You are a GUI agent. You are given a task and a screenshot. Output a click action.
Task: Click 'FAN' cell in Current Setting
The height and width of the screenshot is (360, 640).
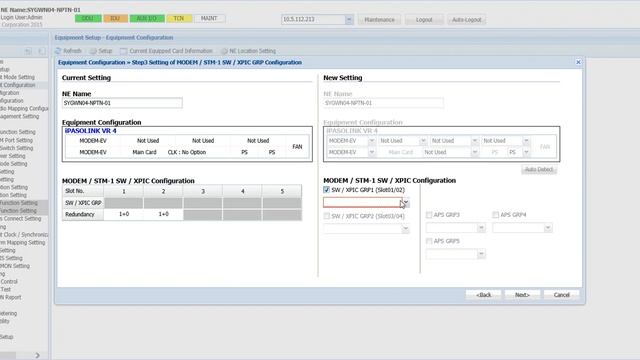[297, 147]
